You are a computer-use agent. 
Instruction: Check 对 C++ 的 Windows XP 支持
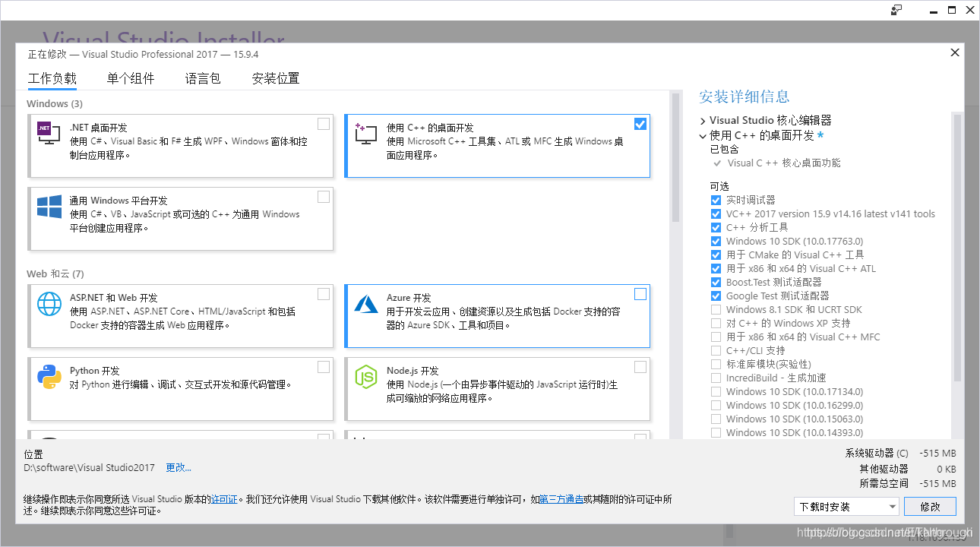[x=716, y=323]
